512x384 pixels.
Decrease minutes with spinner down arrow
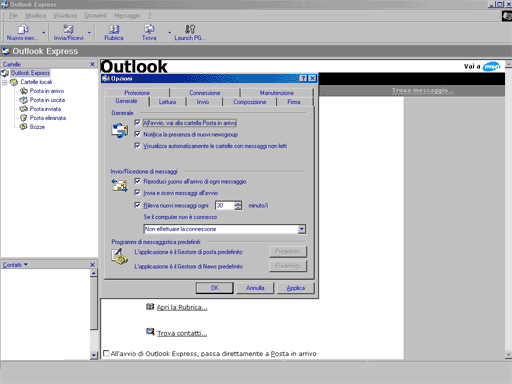pos(238,208)
